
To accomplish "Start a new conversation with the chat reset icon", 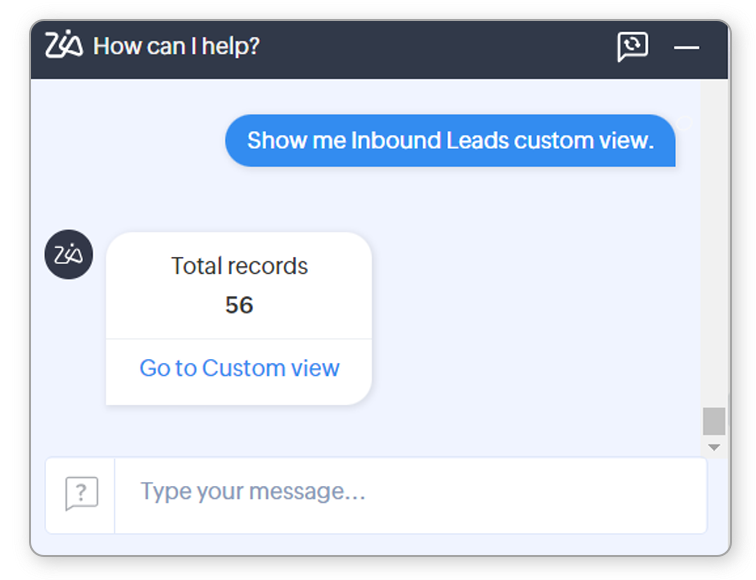I will coord(632,46).
